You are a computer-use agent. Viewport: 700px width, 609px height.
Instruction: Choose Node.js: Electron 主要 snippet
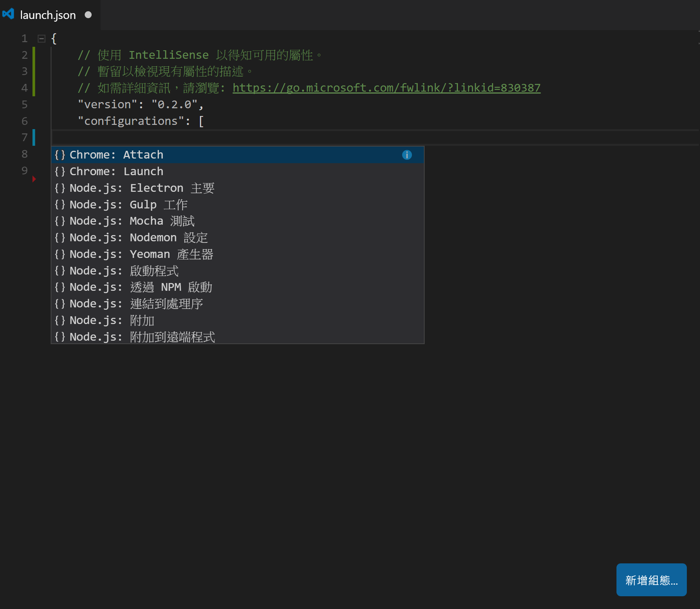[x=238, y=188]
